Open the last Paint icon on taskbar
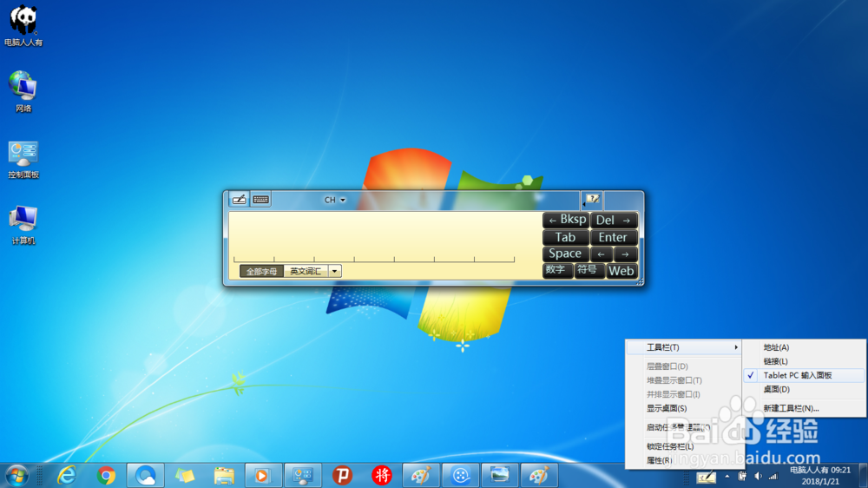868x488 pixels. (x=539, y=476)
